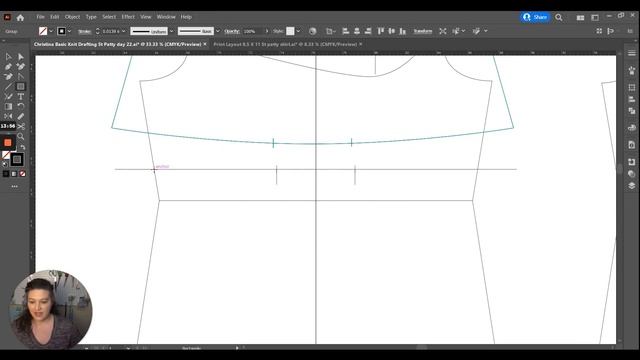Viewport: 640px width, 360px height.
Task: Open the File menu
Action: [40, 17]
